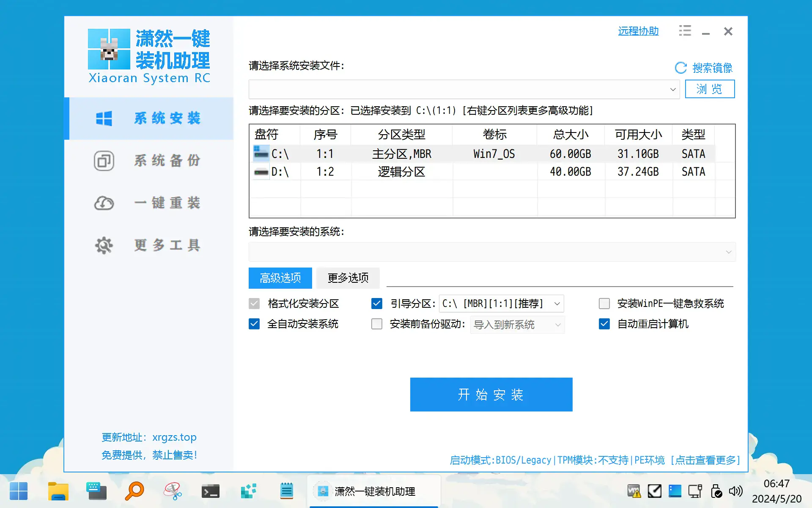The image size is (812, 508).
Task: Uncheck 全自动安装系统
Action: coord(254,324)
